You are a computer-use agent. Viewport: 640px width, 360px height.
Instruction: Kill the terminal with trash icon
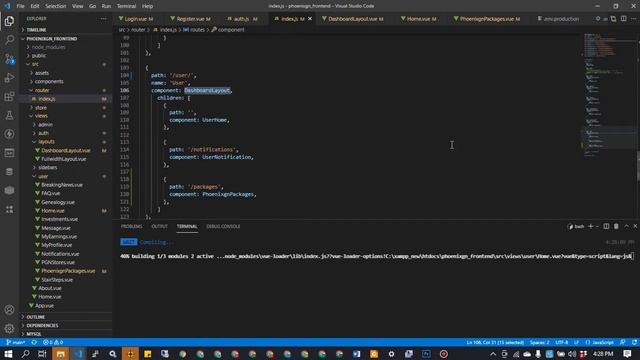point(616,226)
